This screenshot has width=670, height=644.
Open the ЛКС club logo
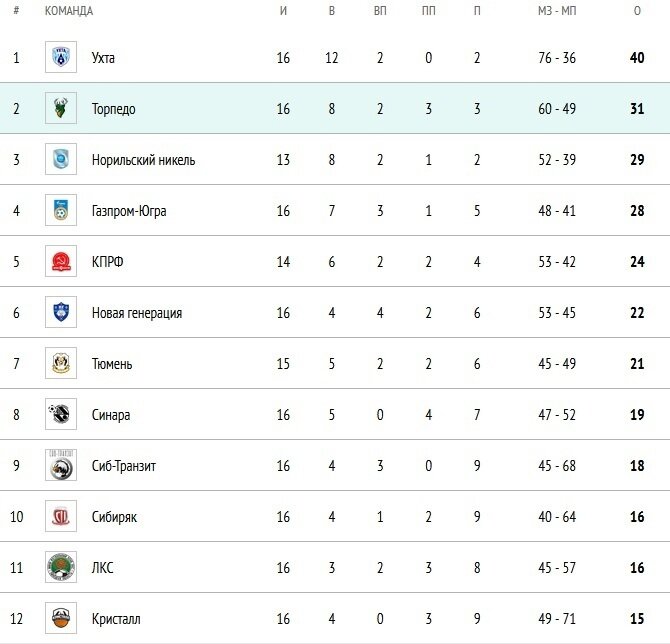coord(60,568)
